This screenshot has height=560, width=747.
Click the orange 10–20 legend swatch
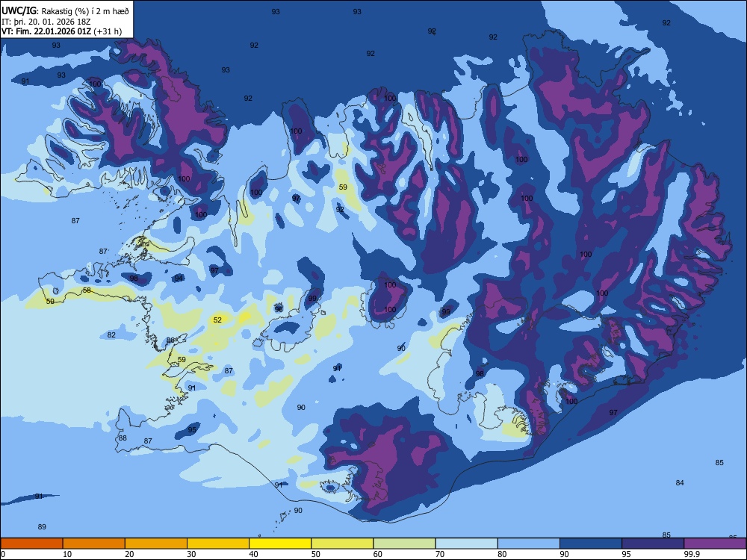[x=94, y=544]
